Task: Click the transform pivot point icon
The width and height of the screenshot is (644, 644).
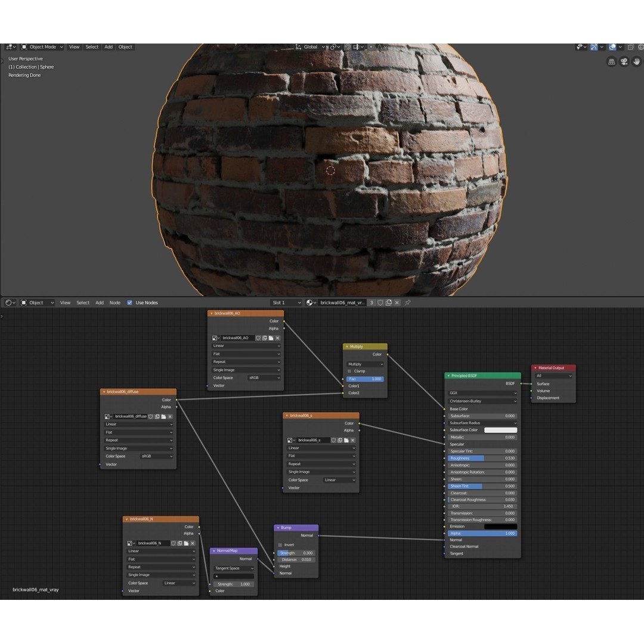Action: (x=335, y=47)
